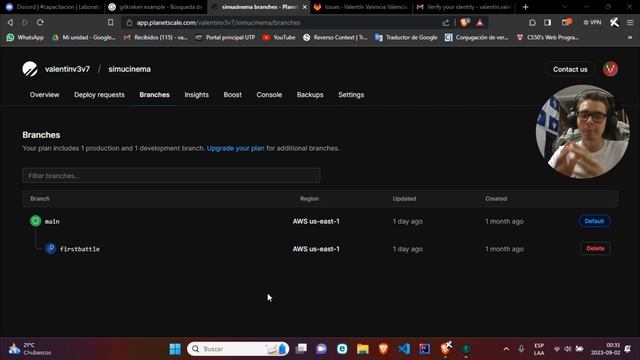Screen dimensions: 640x360
Task: Click the Contact us button
Action: pos(570,69)
